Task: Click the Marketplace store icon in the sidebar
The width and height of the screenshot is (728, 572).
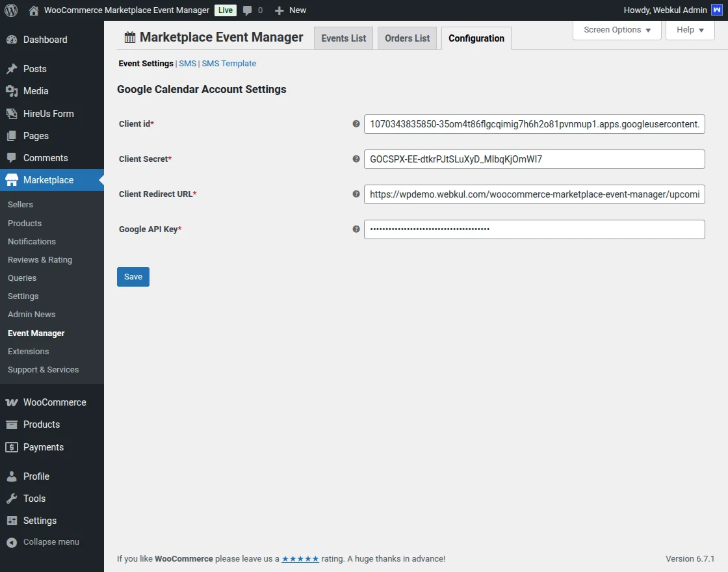Action: [13, 180]
